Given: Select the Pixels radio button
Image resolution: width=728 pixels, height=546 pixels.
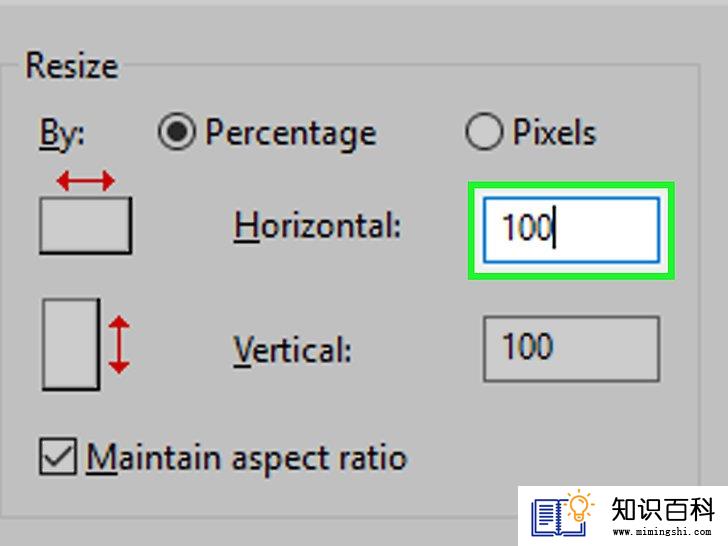Looking at the screenshot, I should pos(483,133).
